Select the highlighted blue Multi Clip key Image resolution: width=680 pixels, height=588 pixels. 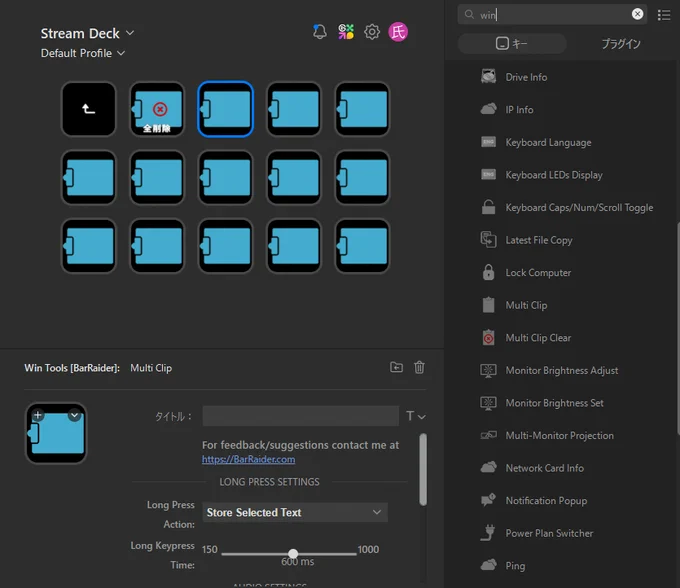click(x=226, y=109)
